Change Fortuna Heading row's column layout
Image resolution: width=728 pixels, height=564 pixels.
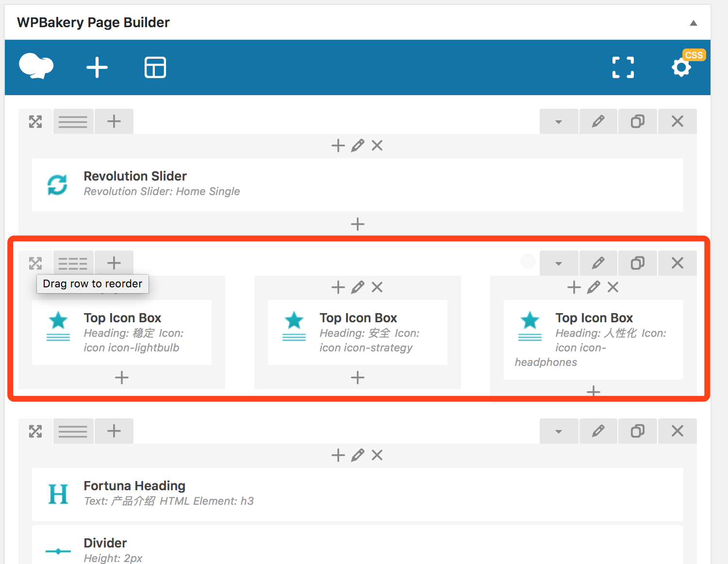click(x=73, y=431)
